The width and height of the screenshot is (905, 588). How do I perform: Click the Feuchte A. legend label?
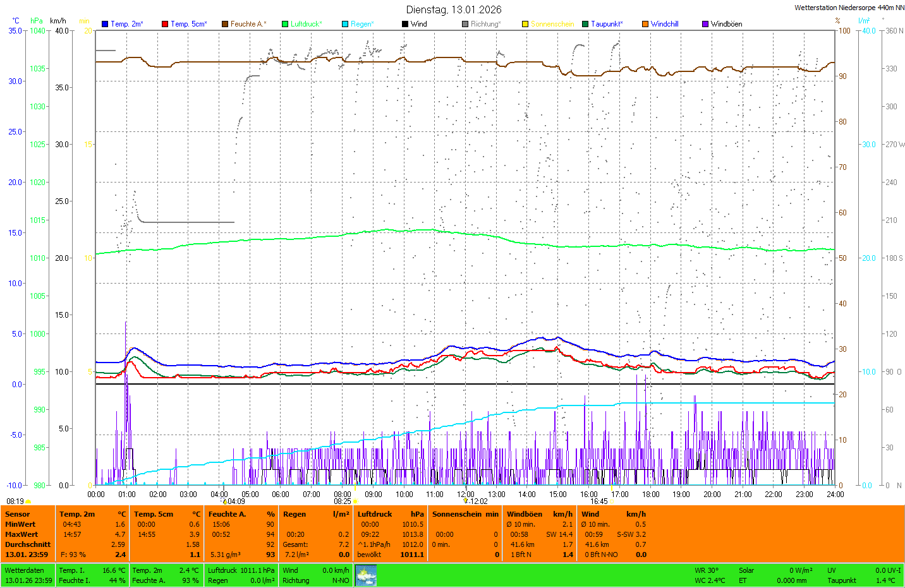pos(248,24)
